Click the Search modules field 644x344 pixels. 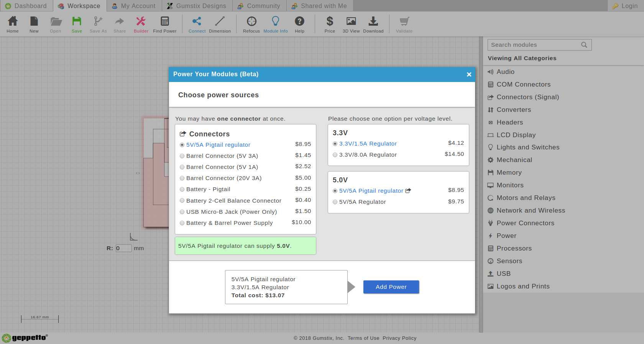[539, 45]
